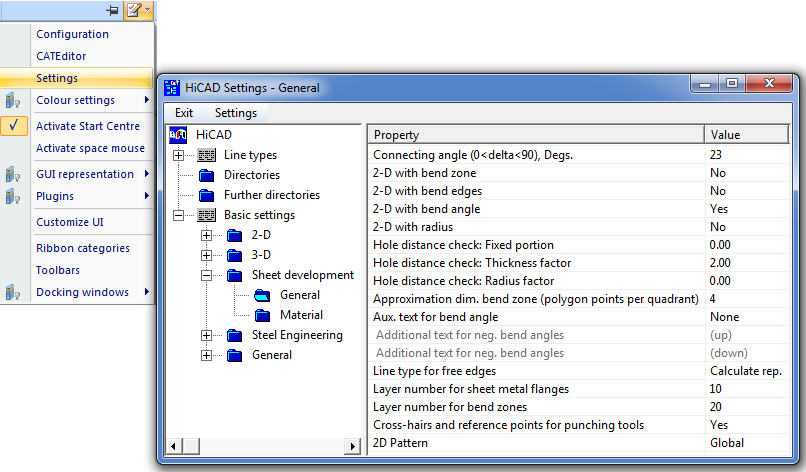Click the Basic settings node icon
This screenshot has width=806, height=472.
(207, 215)
